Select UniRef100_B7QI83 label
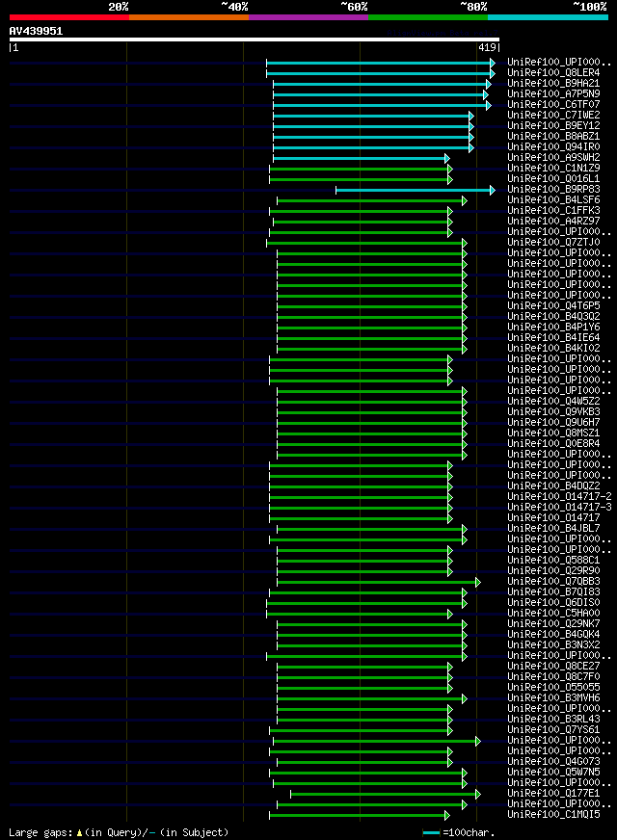 point(553,592)
